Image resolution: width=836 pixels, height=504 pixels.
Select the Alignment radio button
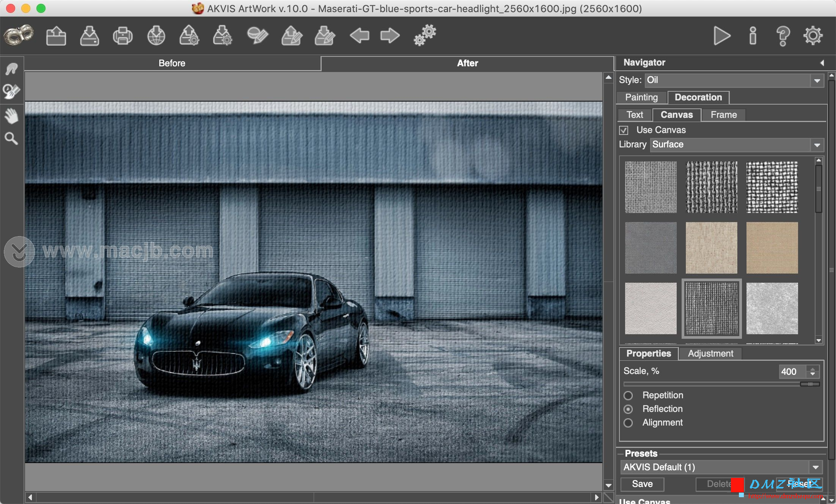[x=628, y=423]
